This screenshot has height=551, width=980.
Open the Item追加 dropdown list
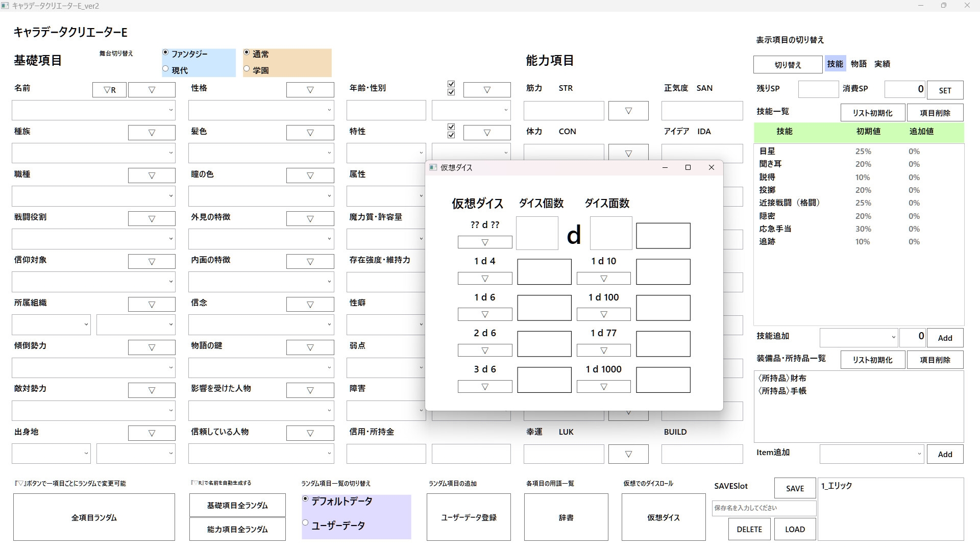point(919,454)
